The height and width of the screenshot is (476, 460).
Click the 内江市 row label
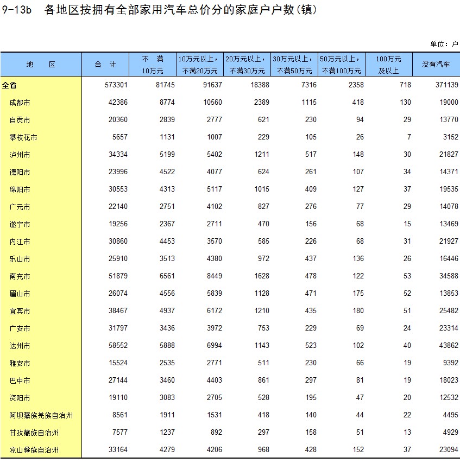(20, 242)
